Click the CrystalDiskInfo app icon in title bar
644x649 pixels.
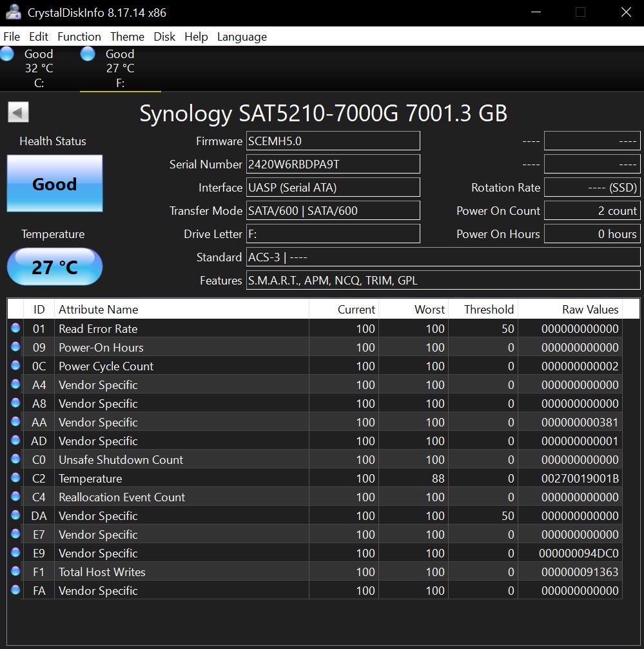point(14,12)
